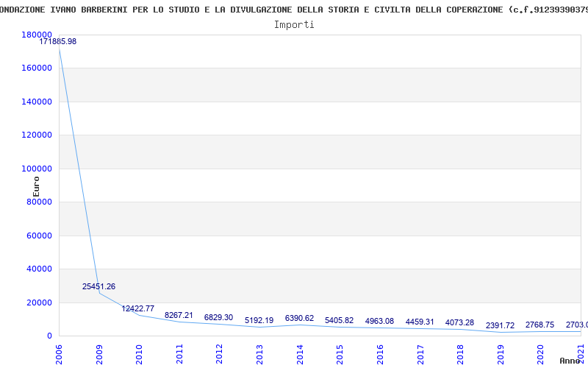Click the y-axis value 180000
Viewport: 588px width, 368px height.
pyautogui.click(x=37, y=35)
